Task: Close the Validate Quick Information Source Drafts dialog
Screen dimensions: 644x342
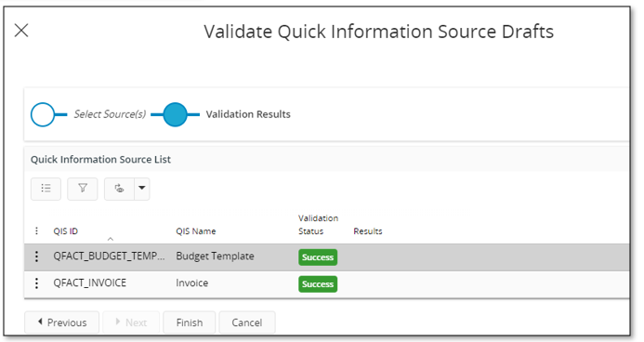Action: tap(21, 31)
